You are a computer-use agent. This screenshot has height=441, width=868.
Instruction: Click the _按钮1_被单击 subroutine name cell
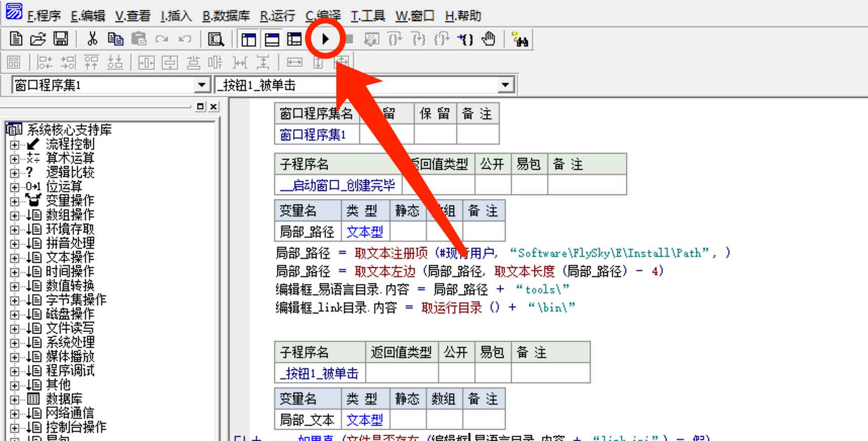319,373
